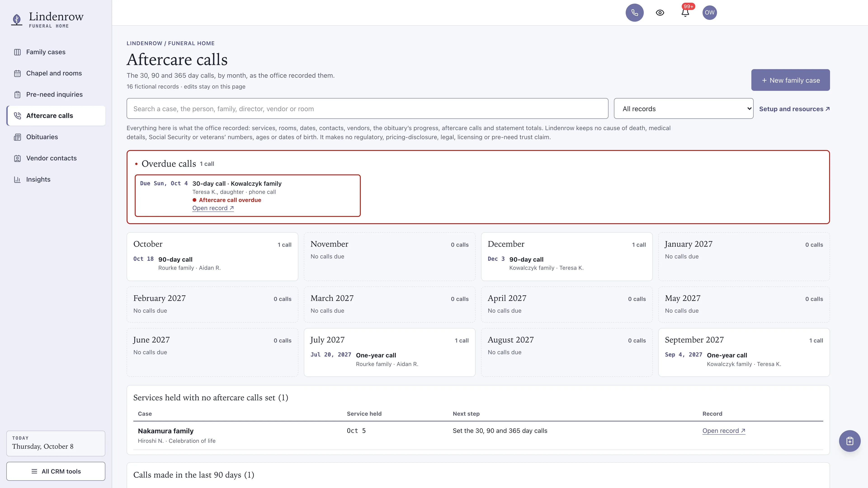Image resolution: width=868 pixels, height=488 pixels.
Task: Open the Family cases menu item
Action: point(56,52)
